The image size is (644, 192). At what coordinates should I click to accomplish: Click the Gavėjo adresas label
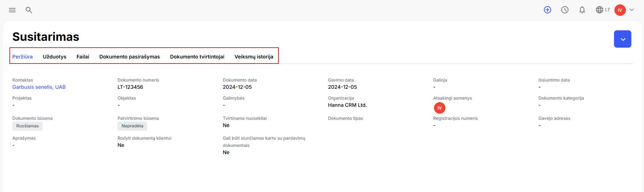554,118
